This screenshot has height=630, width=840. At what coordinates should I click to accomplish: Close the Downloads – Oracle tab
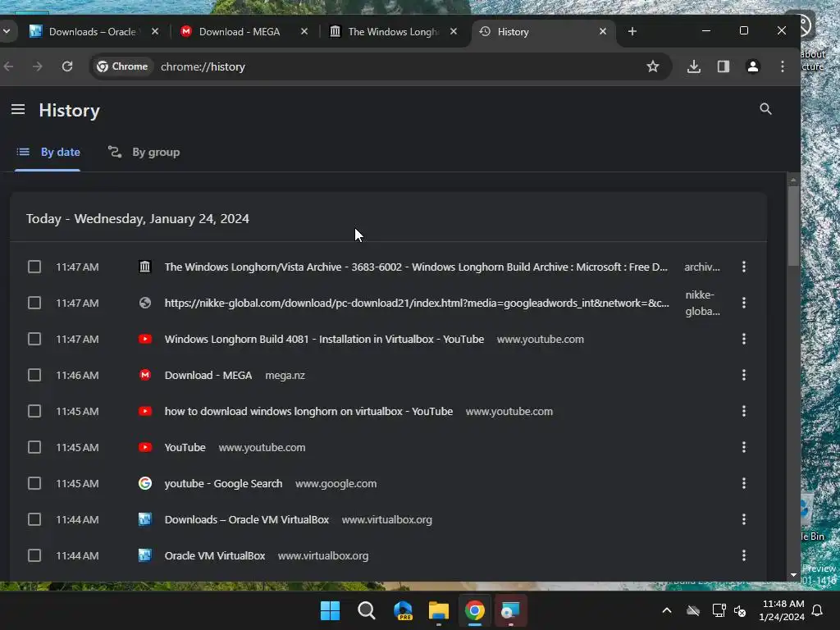tap(155, 32)
